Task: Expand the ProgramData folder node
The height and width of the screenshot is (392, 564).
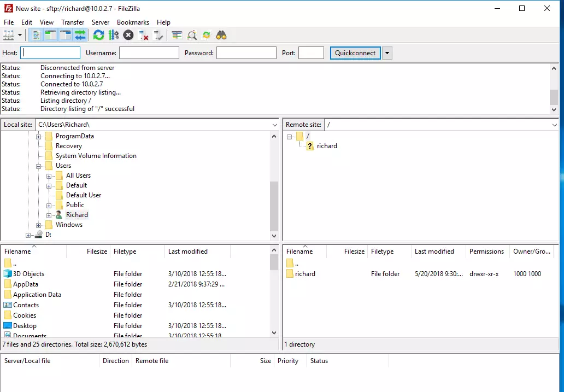Action: point(38,137)
